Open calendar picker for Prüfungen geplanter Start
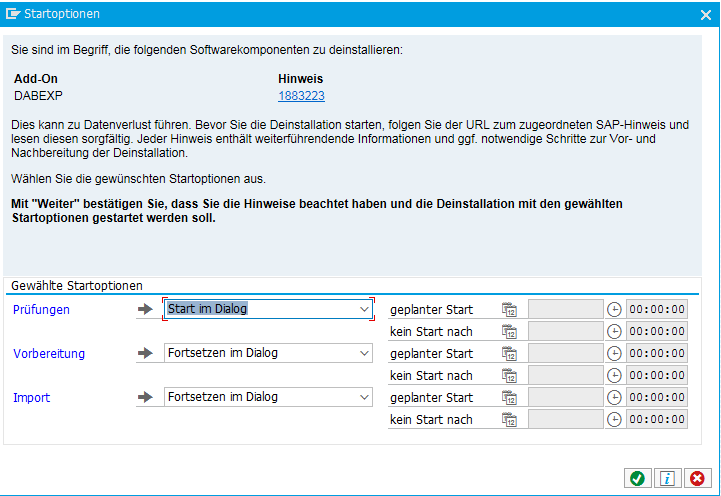Image resolution: width=721 pixels, height=496 pixels. tap(509, 310)
